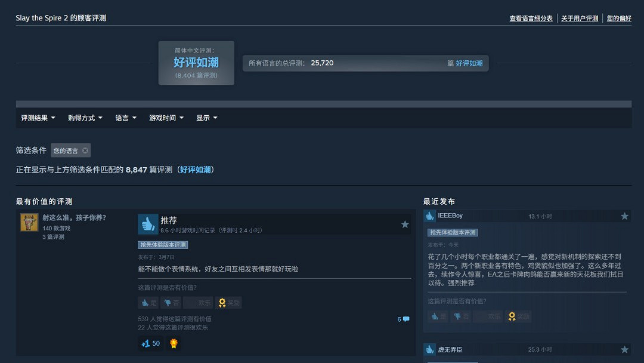Remove the 您的语言 filter tag
644x363 pixels.
85,150
